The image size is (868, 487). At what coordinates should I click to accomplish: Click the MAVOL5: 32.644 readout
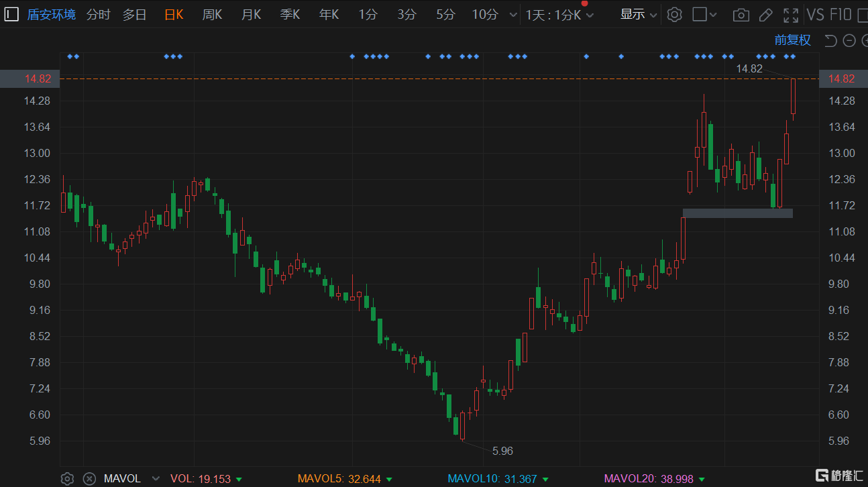339,479
